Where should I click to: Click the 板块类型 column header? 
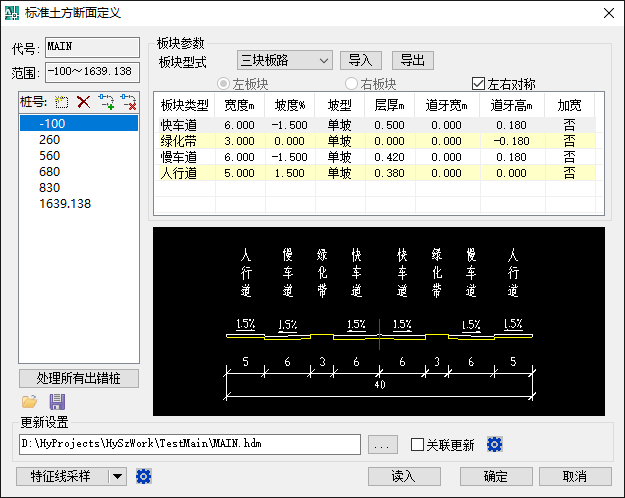point(185,105)
